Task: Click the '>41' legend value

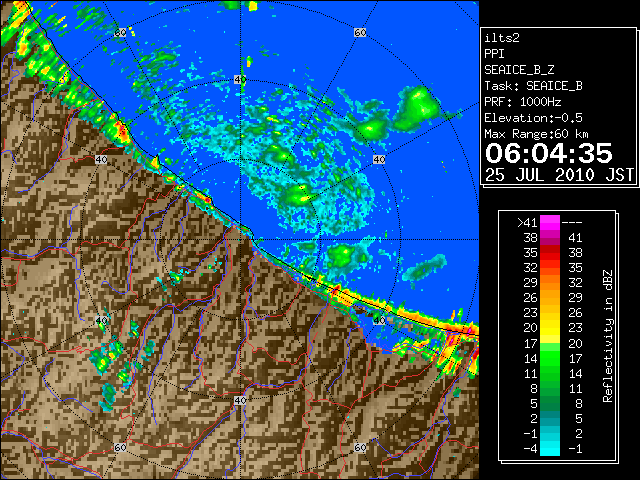Action: (x=527, y=223)
